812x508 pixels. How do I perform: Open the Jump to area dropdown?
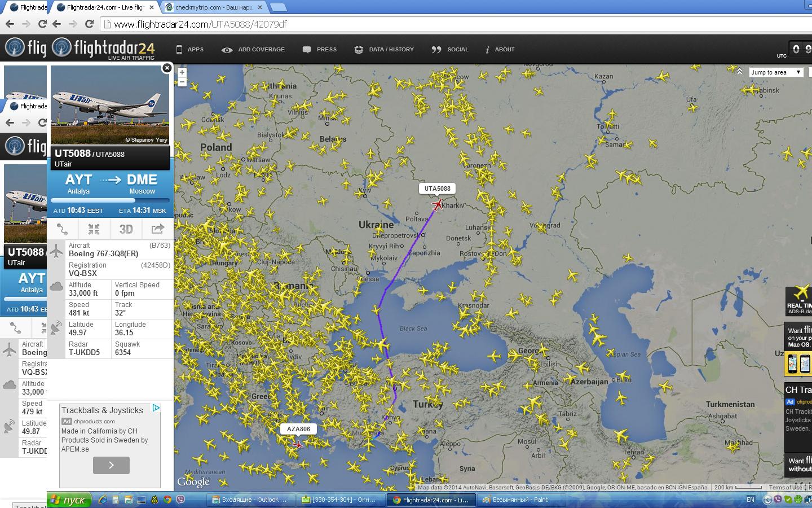pos(775,72)
